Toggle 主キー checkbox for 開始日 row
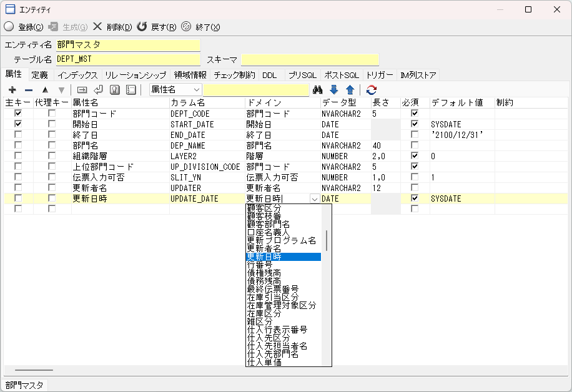This screenshot has width=572, height=392. click(x=18, y=124)
